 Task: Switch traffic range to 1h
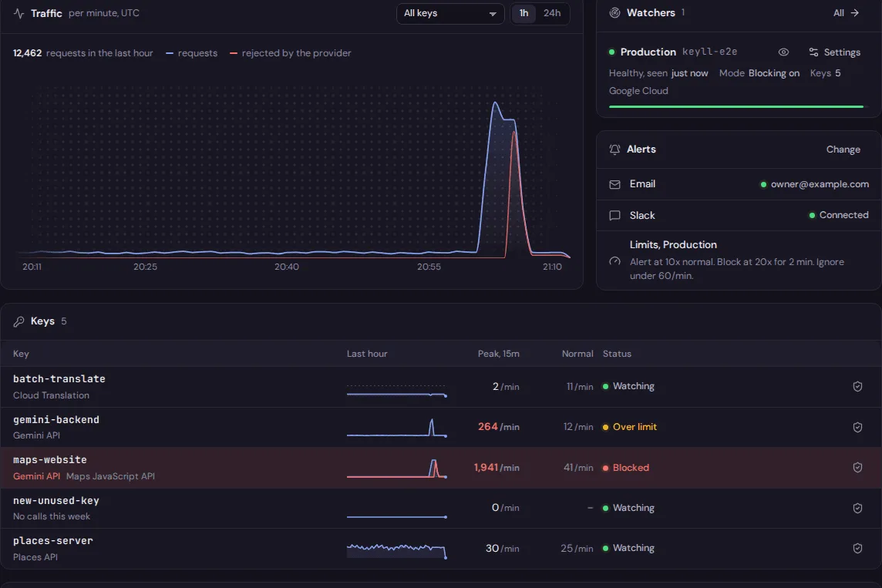(523, 13)
